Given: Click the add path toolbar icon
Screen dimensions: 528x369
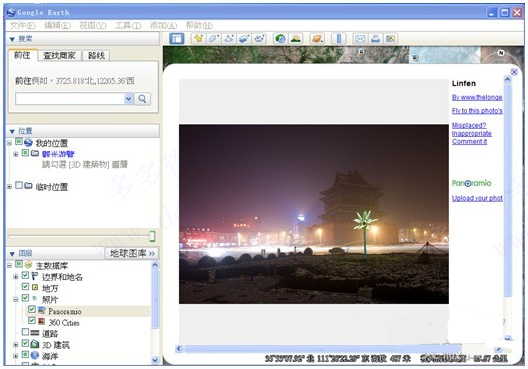Looking at the screenshot, I should click(229, 39).
